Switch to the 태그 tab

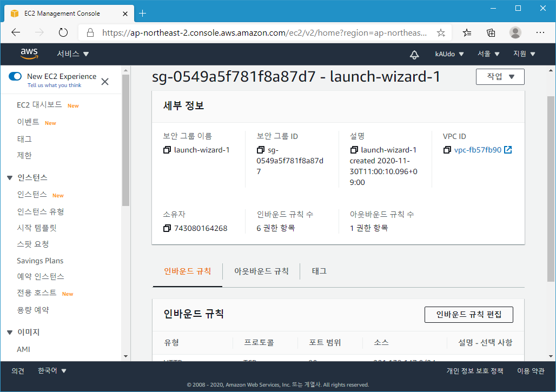coord(319,271)
